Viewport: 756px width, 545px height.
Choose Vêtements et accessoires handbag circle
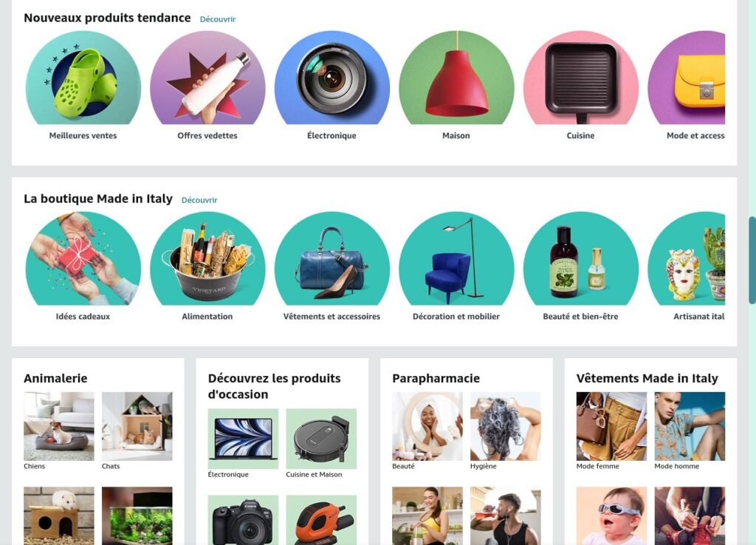pyautogui.click(x=331, y=258)
